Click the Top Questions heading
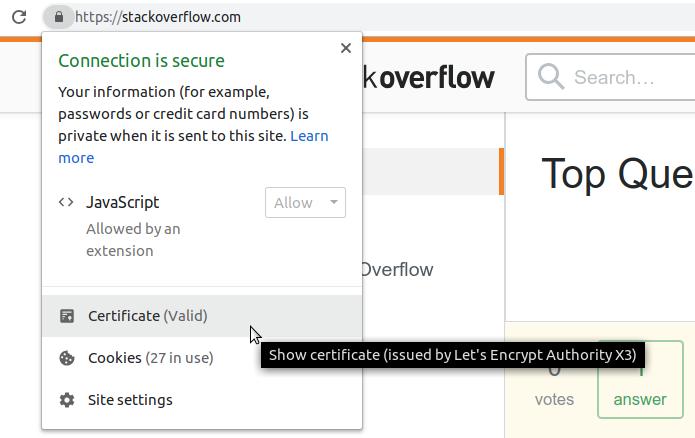The height and width of the screenshot is (438, 695). point(618,174)
